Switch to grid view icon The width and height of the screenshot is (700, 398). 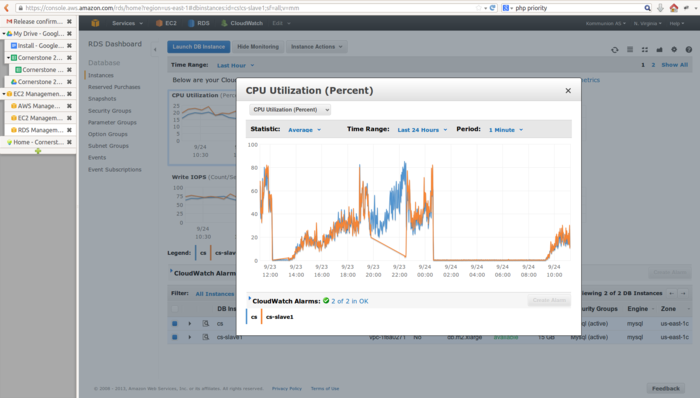(x=645, y=50)
